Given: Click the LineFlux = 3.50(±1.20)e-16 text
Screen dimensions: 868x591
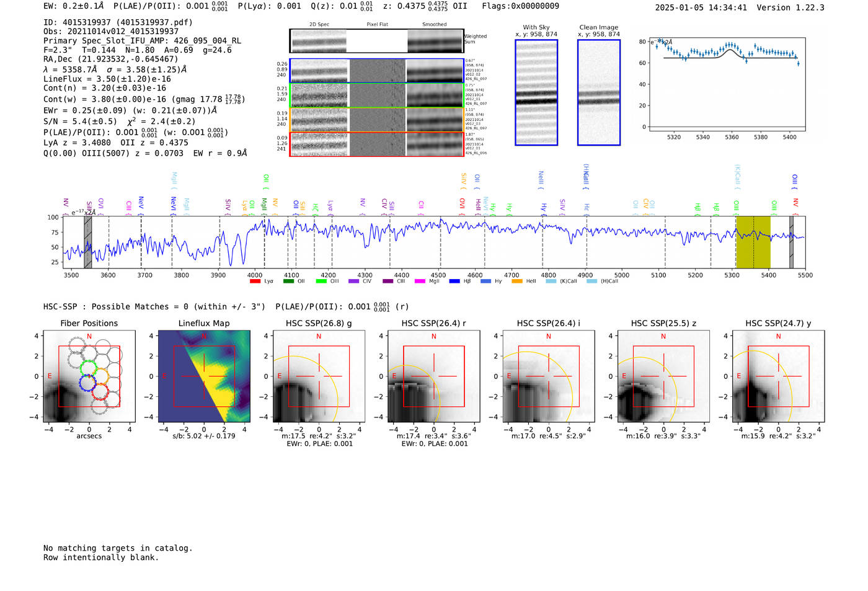Looking at the screenshot, I should tap(107, 79).
